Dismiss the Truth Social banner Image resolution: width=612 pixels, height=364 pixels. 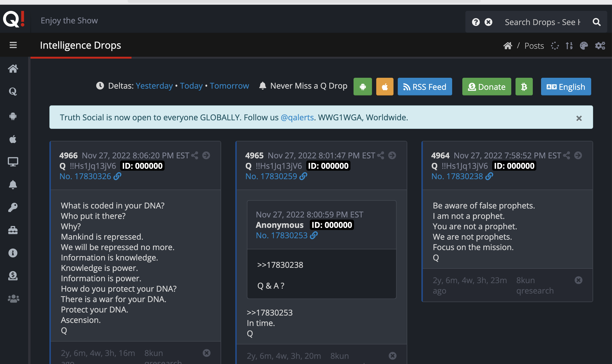point(579,118)
